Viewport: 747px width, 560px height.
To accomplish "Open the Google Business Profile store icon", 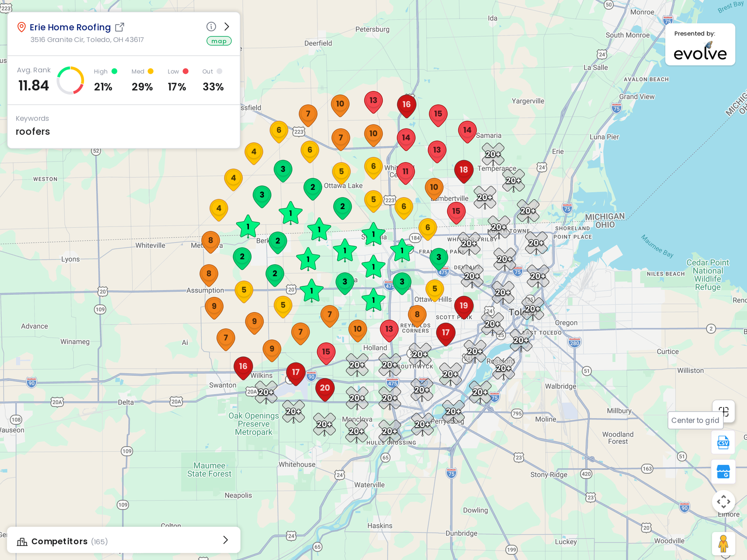I will click(x=723, y=472).
